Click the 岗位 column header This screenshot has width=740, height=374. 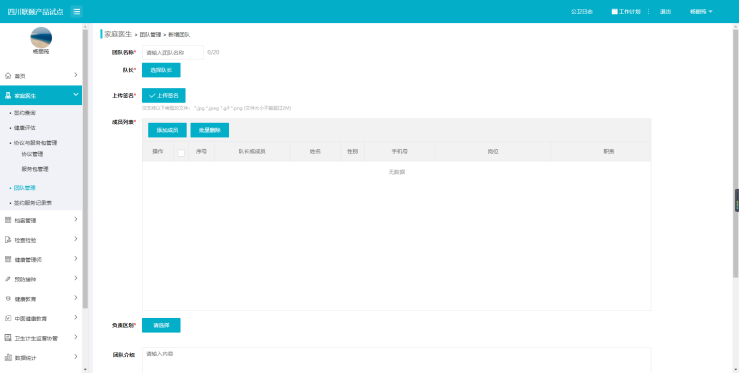point(493,152)
